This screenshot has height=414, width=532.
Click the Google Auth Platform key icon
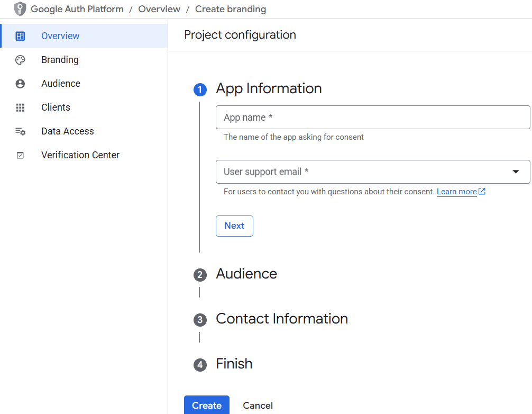19,8
